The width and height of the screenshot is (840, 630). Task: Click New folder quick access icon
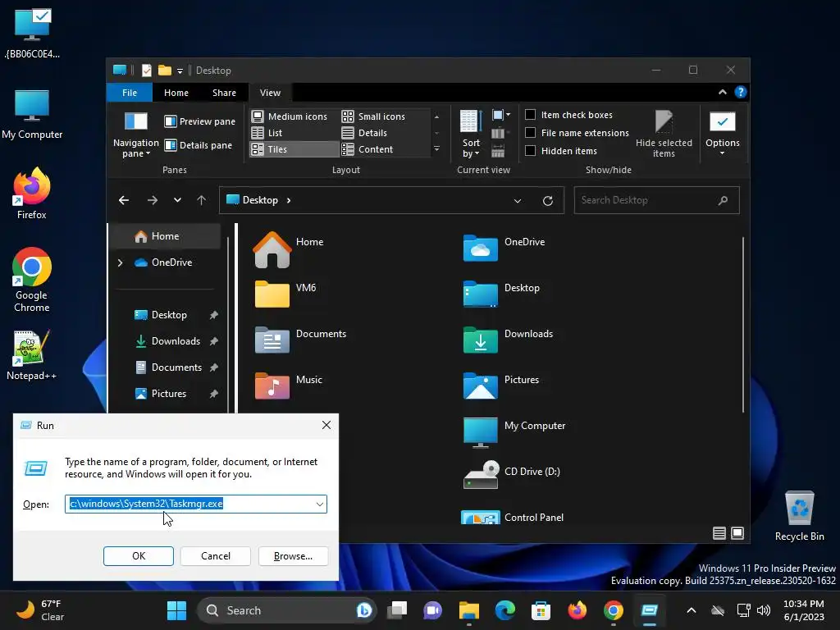pos(164,71)
